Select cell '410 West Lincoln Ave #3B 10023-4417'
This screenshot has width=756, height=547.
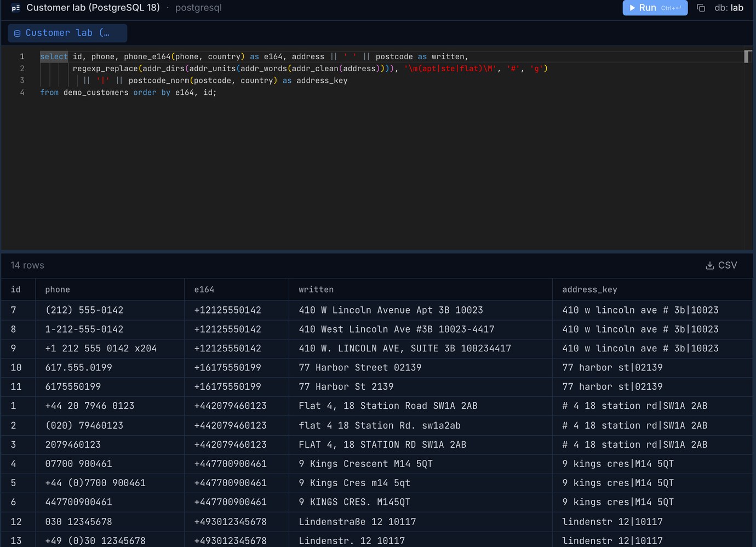pos(420,329)
